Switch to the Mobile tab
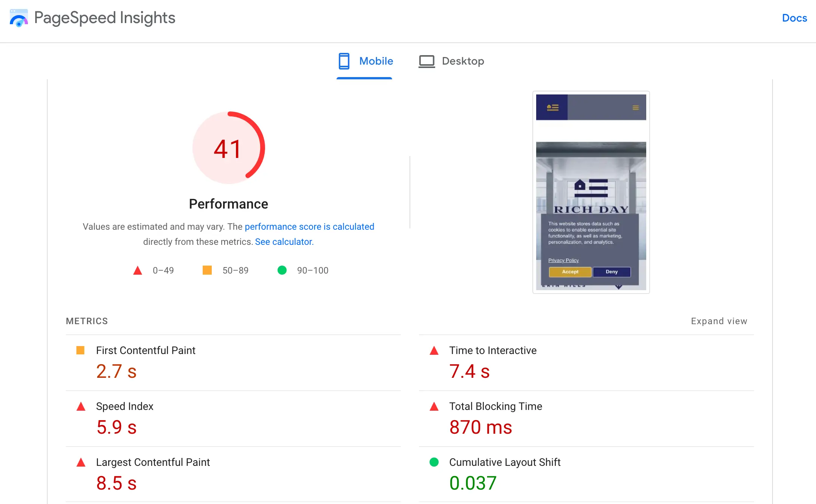 pos(365,61)
